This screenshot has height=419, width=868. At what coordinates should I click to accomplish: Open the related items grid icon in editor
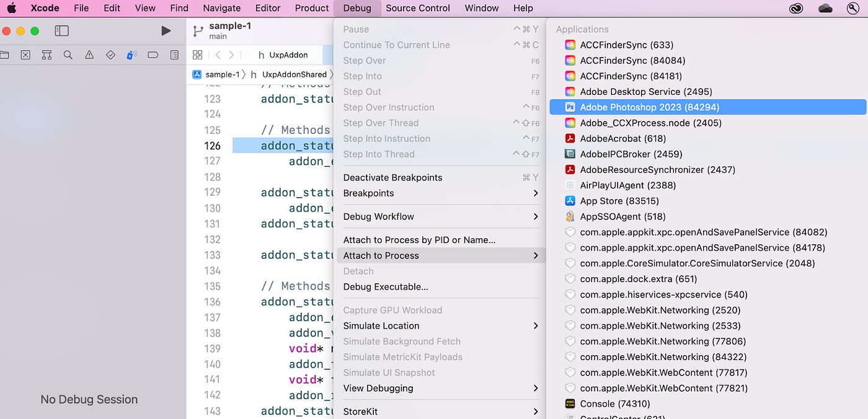tap(197, 55)
